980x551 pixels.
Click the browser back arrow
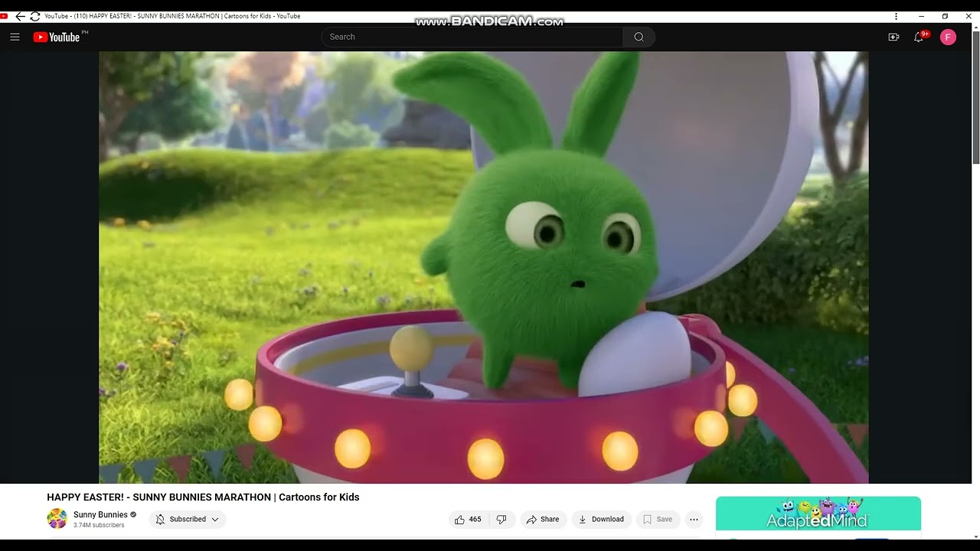pyautogui.click(x=20, y=16)
